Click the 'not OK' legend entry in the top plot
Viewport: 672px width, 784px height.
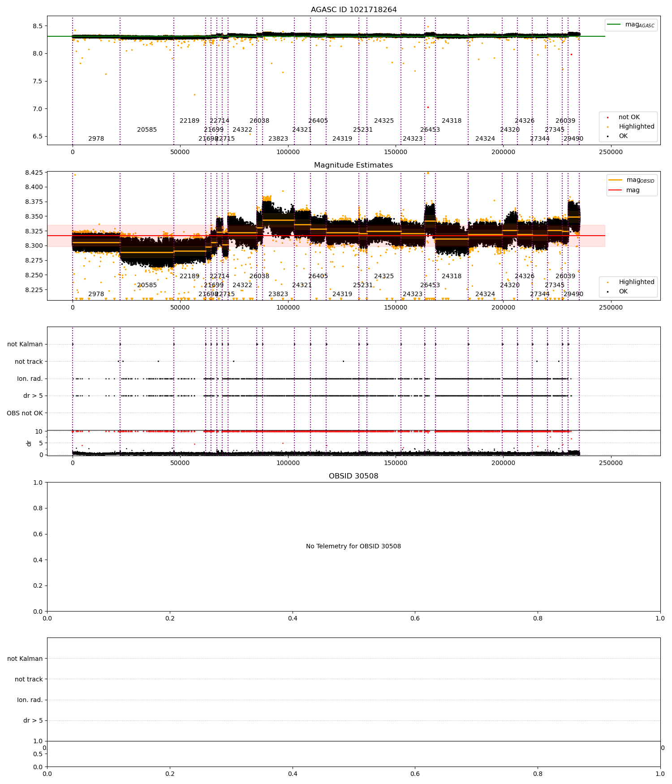coord(629,117)
